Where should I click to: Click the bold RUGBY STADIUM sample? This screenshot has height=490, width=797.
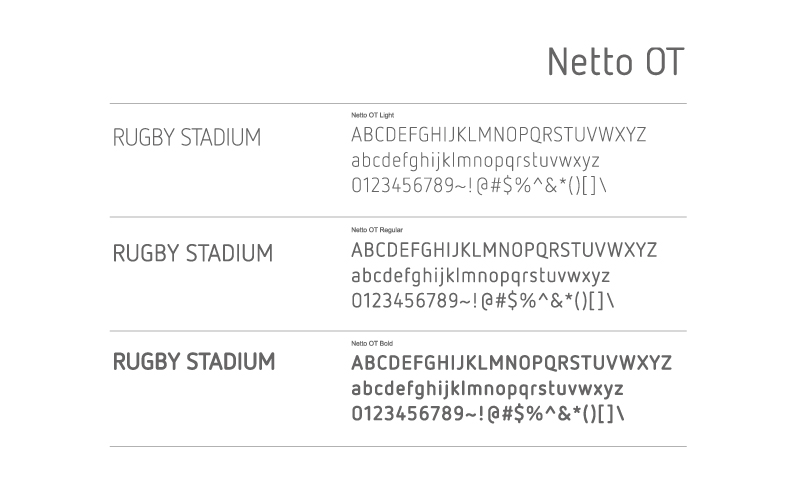coord(194,362)
